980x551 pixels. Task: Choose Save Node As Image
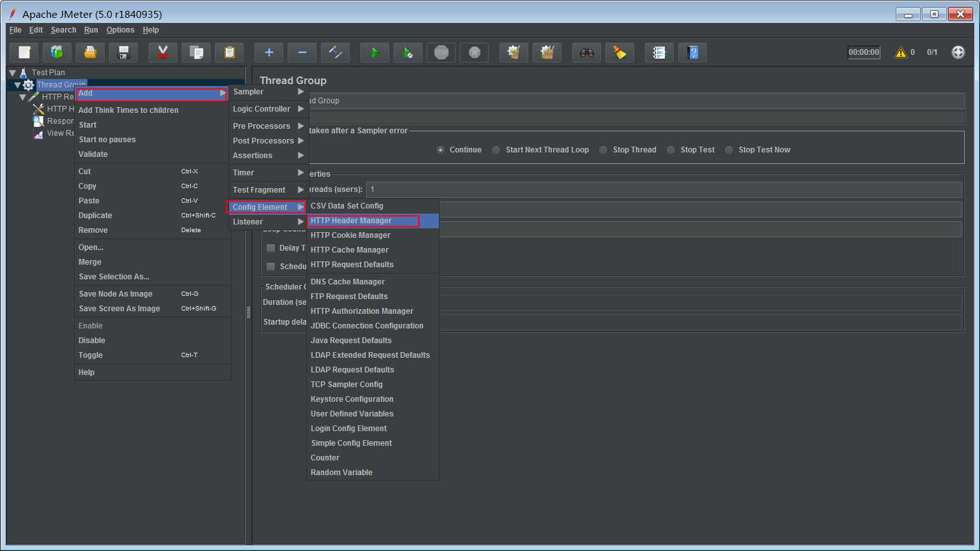click(x=152, y=294)
